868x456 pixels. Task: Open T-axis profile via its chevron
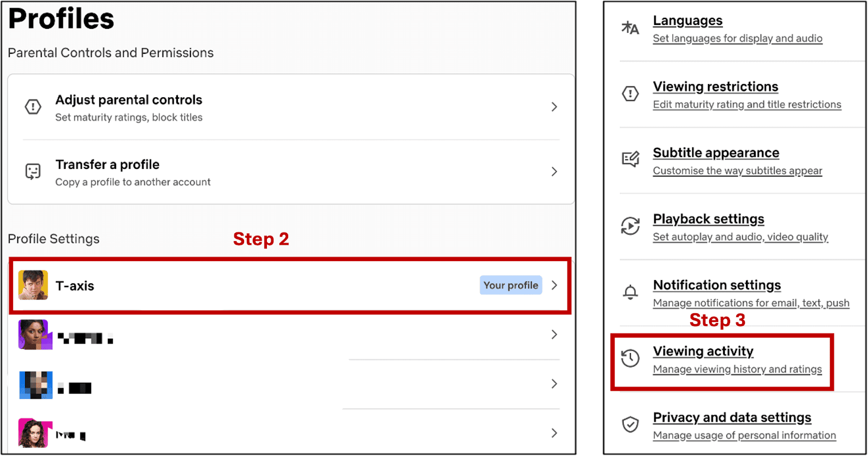pos(554,286)
